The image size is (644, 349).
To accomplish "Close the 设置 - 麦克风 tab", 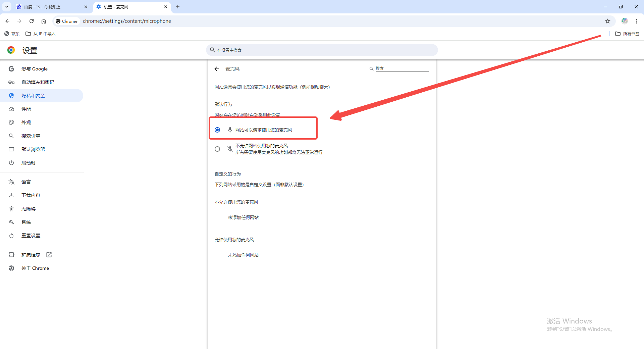I will coord(166,7).
